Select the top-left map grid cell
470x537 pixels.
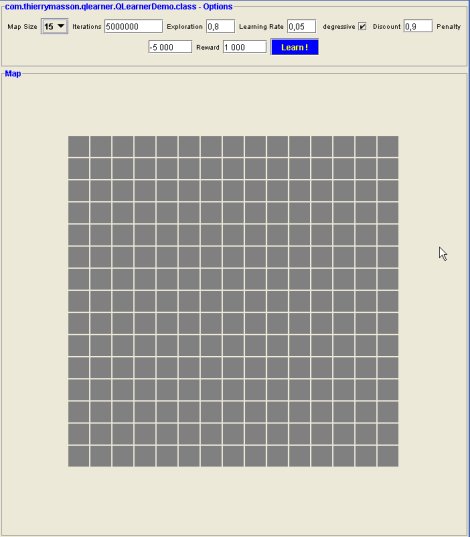[x=78, y=146]
